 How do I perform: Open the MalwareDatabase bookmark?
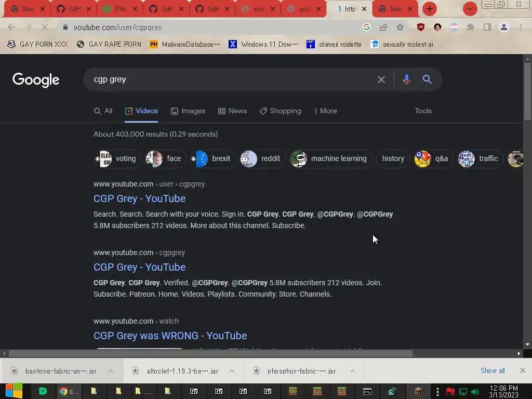tap(185, 45)
